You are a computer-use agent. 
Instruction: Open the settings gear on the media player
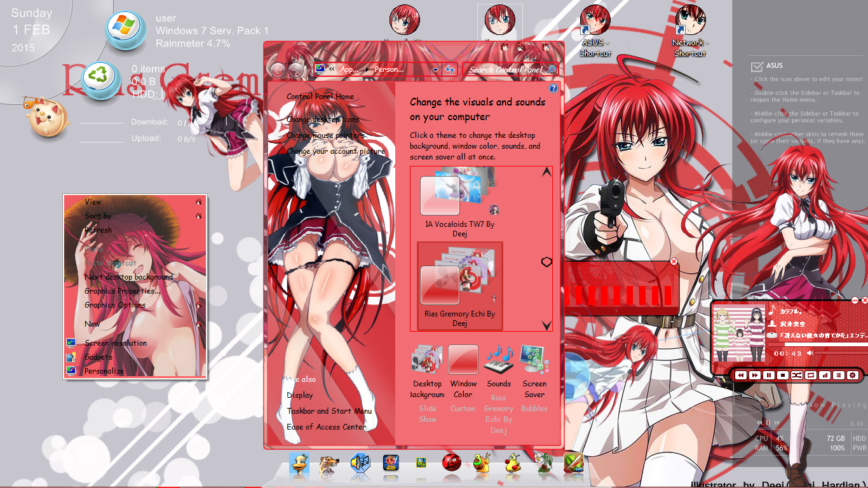tap(853, 375)
